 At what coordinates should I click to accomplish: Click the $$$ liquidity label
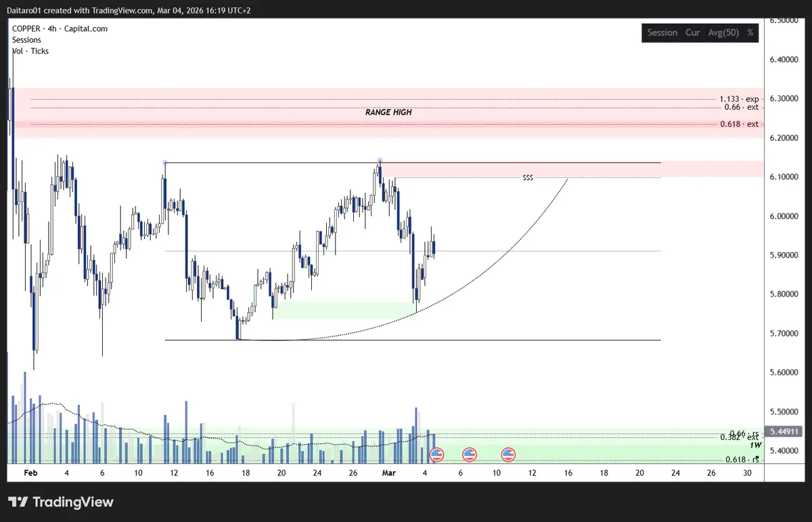(528, 178)
